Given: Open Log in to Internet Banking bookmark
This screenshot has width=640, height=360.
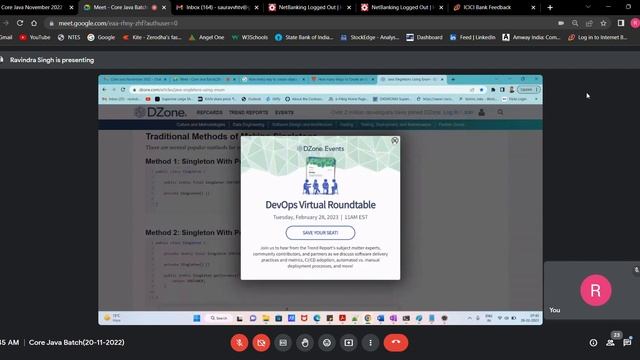Looking at the screenshot, I should [x=598, y=37].
